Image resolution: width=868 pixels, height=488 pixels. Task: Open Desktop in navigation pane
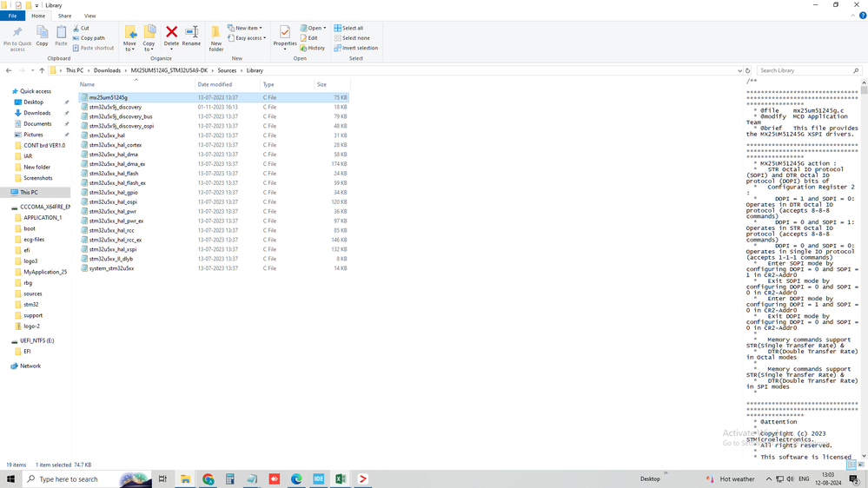click(33, 102)
